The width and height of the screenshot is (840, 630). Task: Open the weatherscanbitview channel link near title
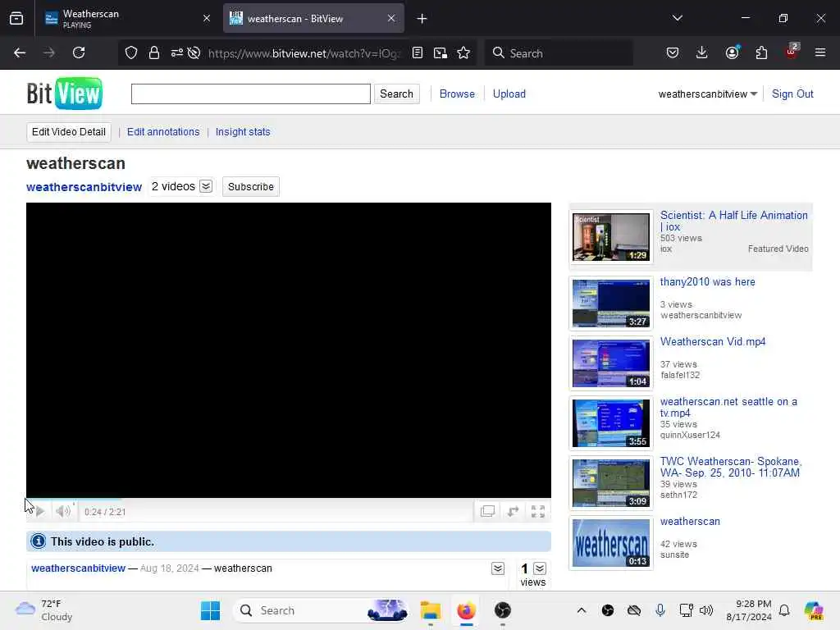point(84,187)
